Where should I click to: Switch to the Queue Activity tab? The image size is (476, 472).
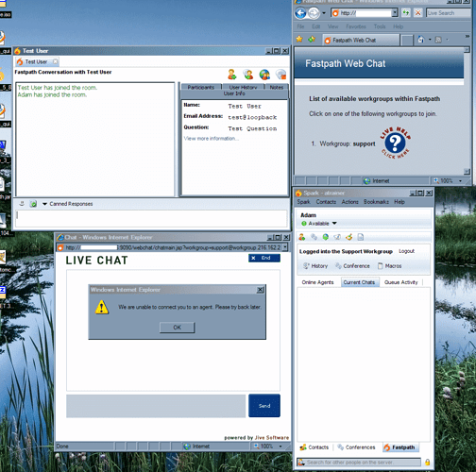click(x=401, y=282)
